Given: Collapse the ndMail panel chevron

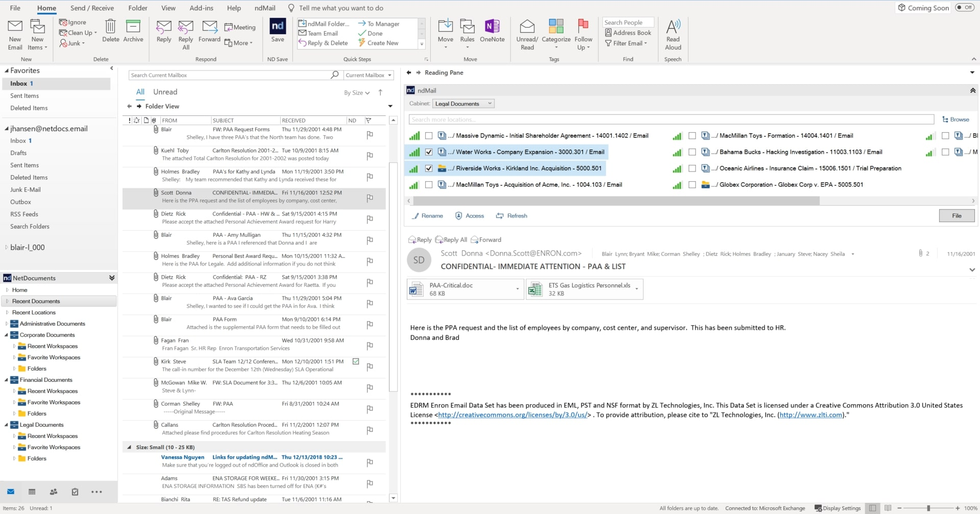Looking at the screenshot, I should pos(973,90).
